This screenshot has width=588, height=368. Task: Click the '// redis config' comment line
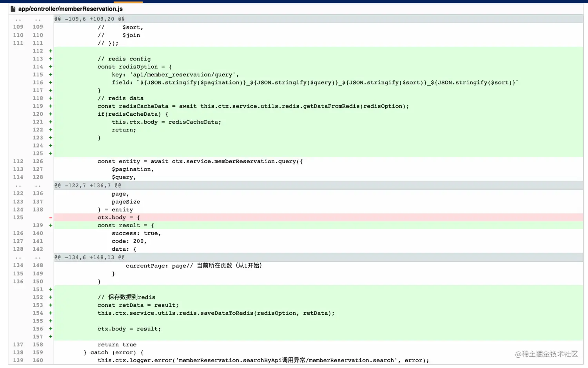124,59
